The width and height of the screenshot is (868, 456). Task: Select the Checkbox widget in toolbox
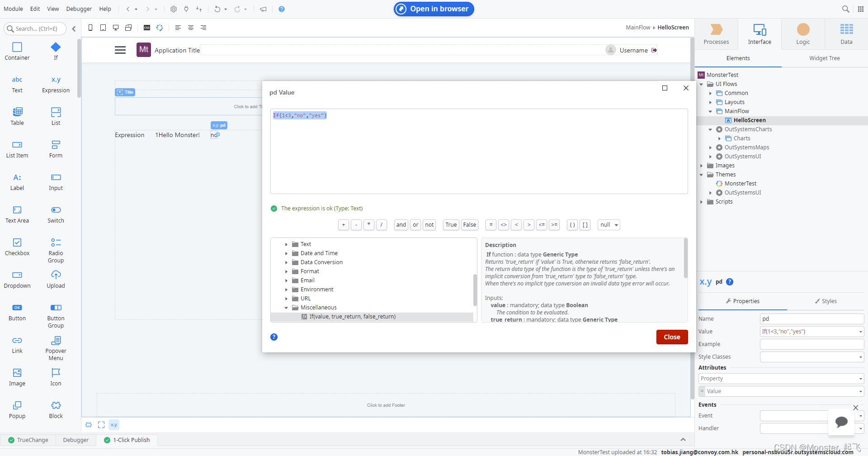tap(17, 247)
